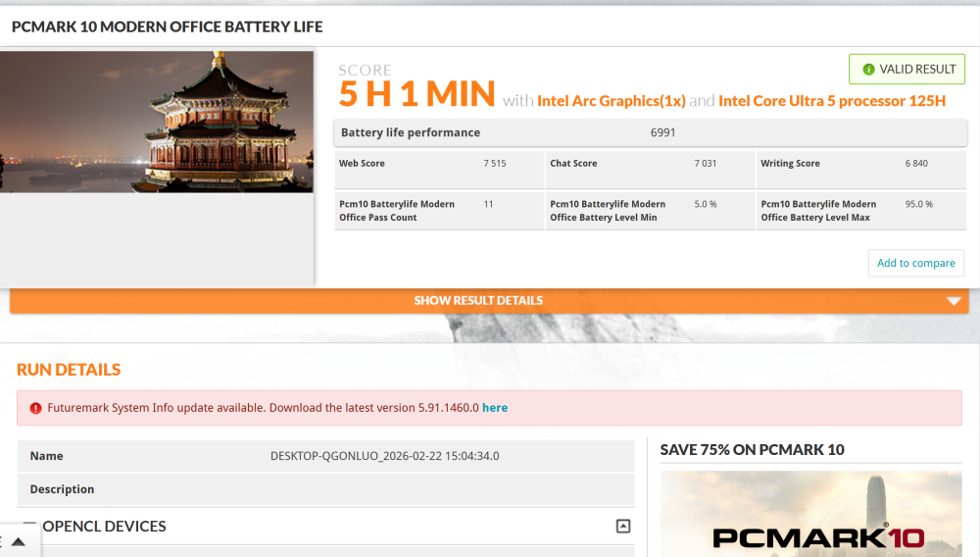Click the pagoda benchmark thumbnail image
This screenshot has height=557, width=980.
pos(157,122)
